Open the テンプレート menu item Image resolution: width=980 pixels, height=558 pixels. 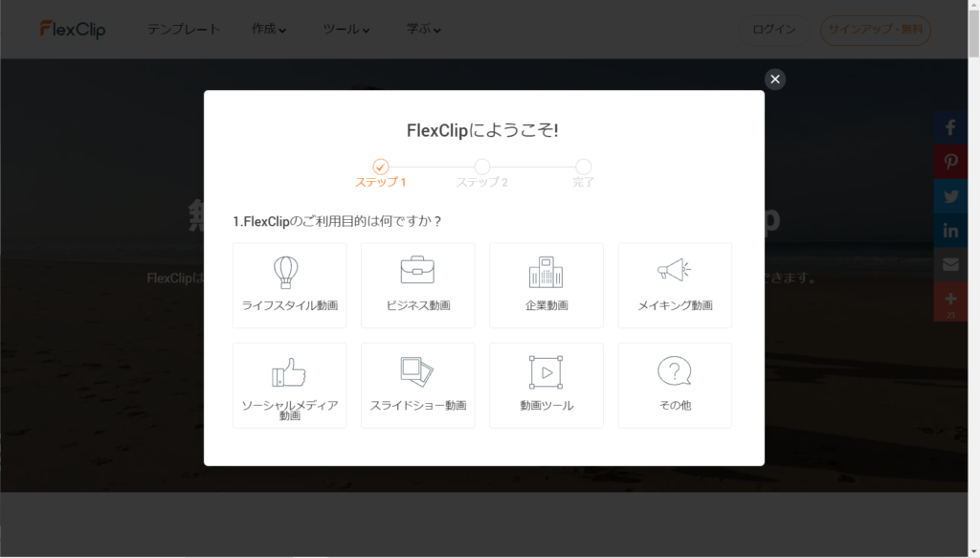(183, 30)
